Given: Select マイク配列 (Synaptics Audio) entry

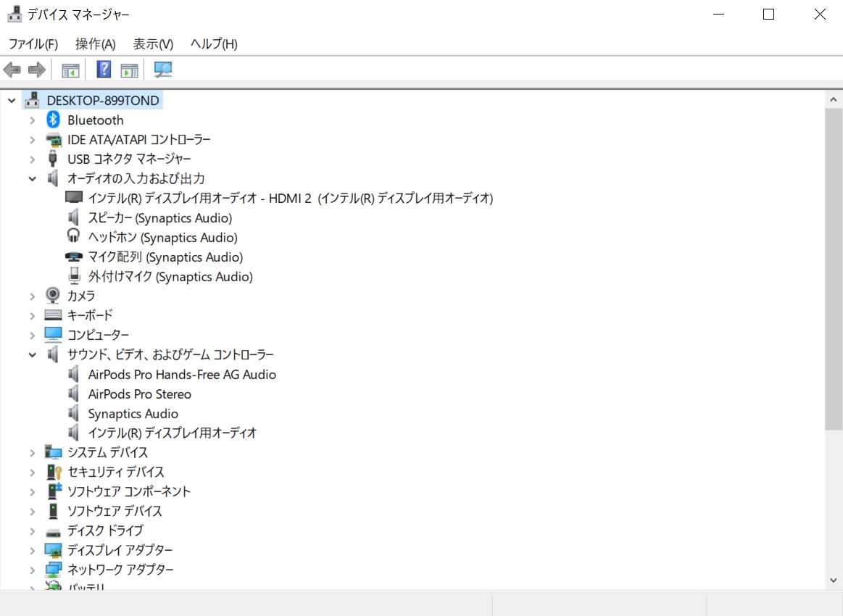Looking at the screenshot, I should pos(165,257).
